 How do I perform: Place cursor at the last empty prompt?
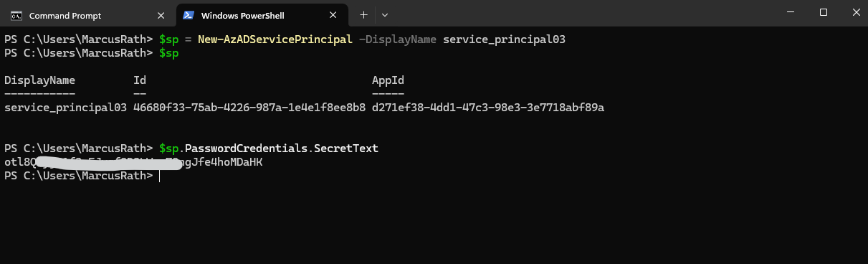tap(159, 176)
